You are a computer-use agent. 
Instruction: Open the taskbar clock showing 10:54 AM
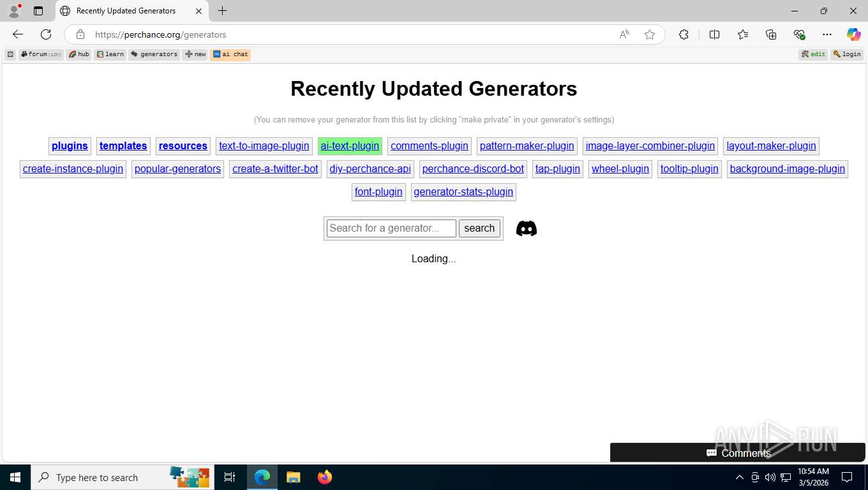pos(813,477)
